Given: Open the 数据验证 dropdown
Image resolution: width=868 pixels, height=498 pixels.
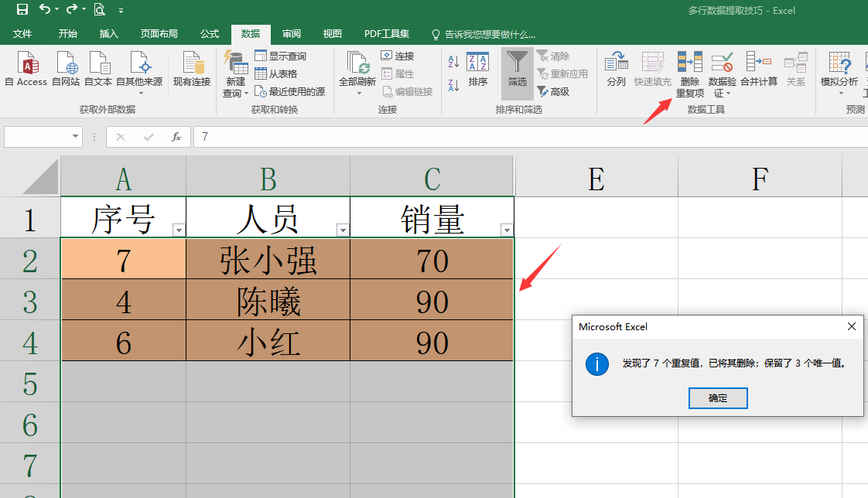Looking at the screenshot, I should tap(723, 74).
